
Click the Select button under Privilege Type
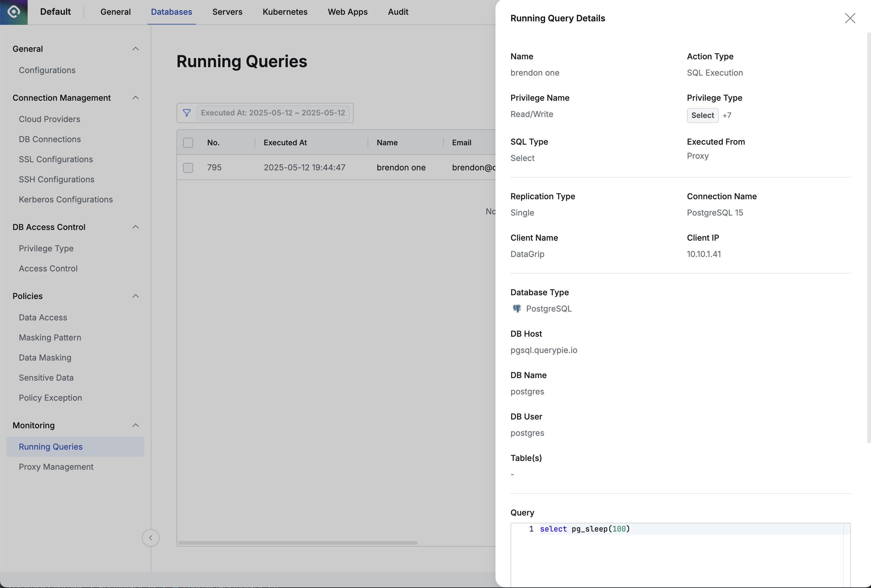click(702, 115)
